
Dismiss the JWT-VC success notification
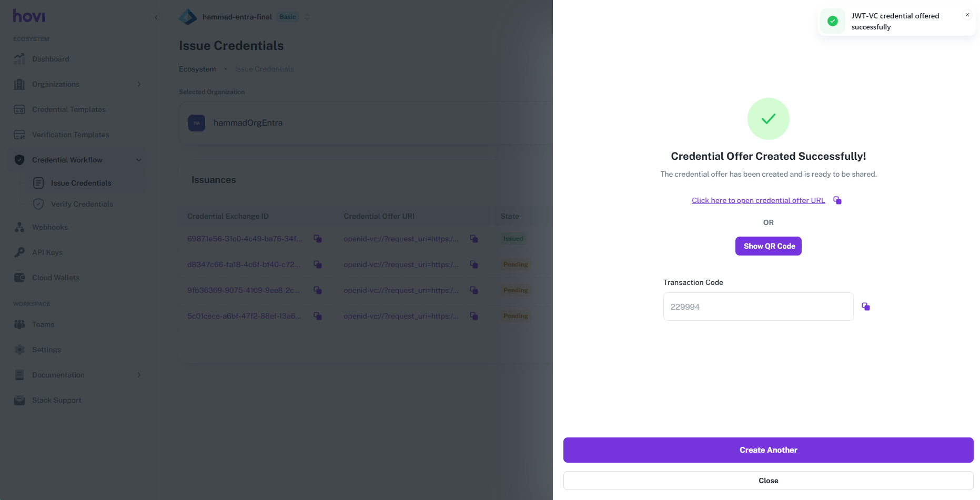click(967, 15)
